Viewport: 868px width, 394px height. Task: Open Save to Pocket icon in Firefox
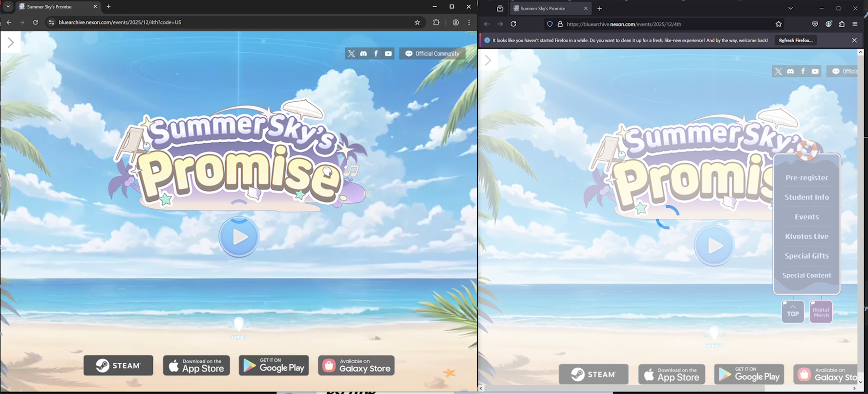pyautogui.click(x=815, y=24)
